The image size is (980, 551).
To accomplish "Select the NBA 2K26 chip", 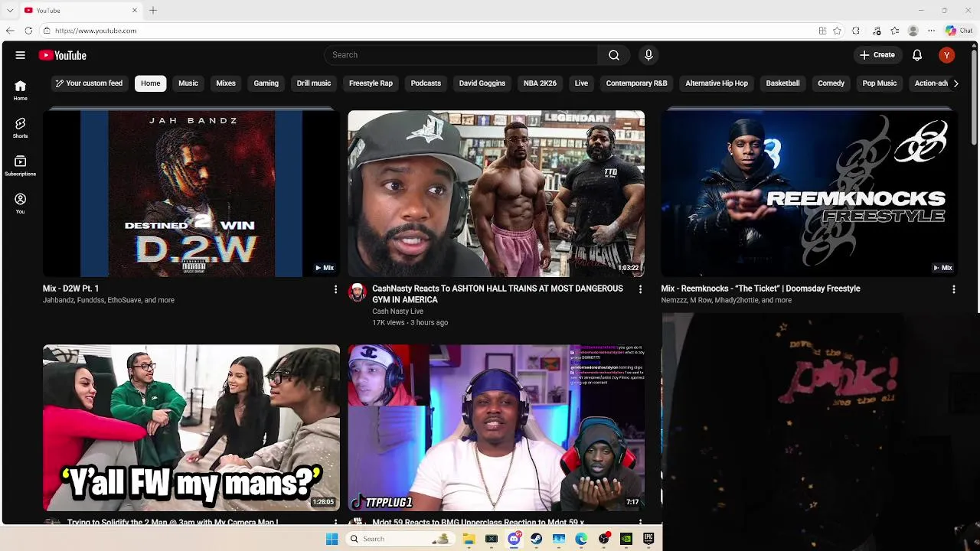I will [x=540, y=83].
